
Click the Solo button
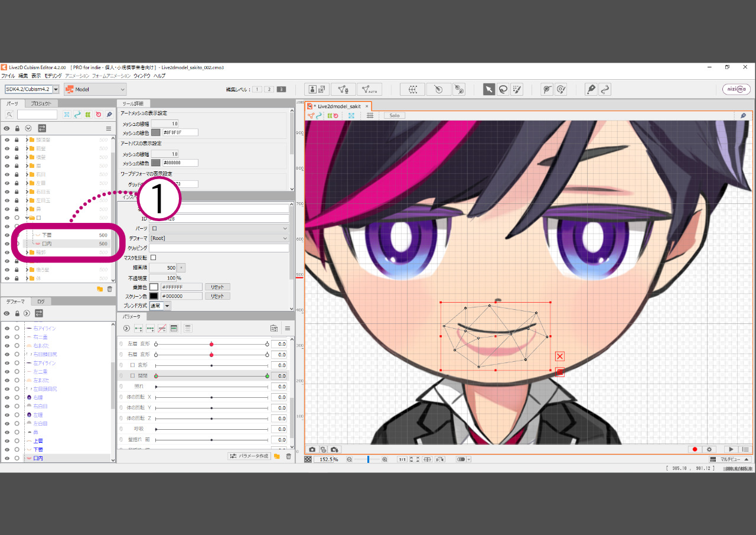coord(395,115)
